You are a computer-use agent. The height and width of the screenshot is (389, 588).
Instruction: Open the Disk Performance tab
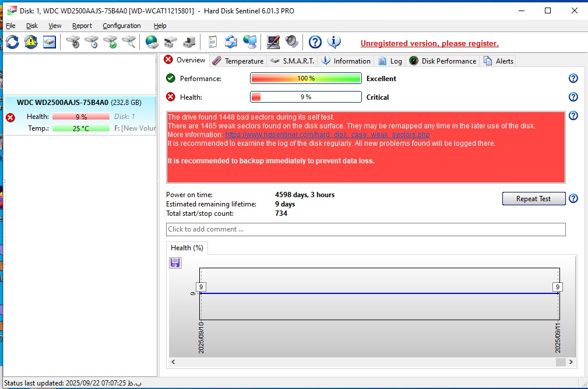(443, 61)
